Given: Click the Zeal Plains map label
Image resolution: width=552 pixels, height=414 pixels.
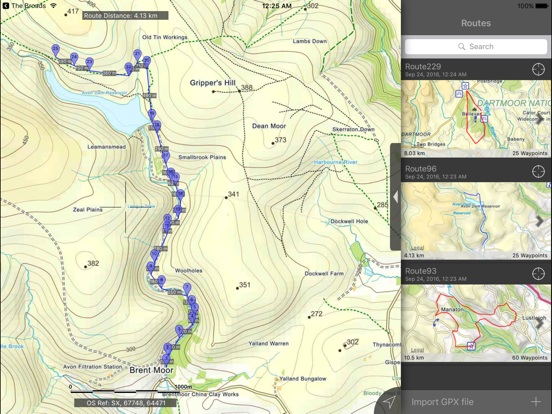Looking at the screenshot, I should click(88, 209).
